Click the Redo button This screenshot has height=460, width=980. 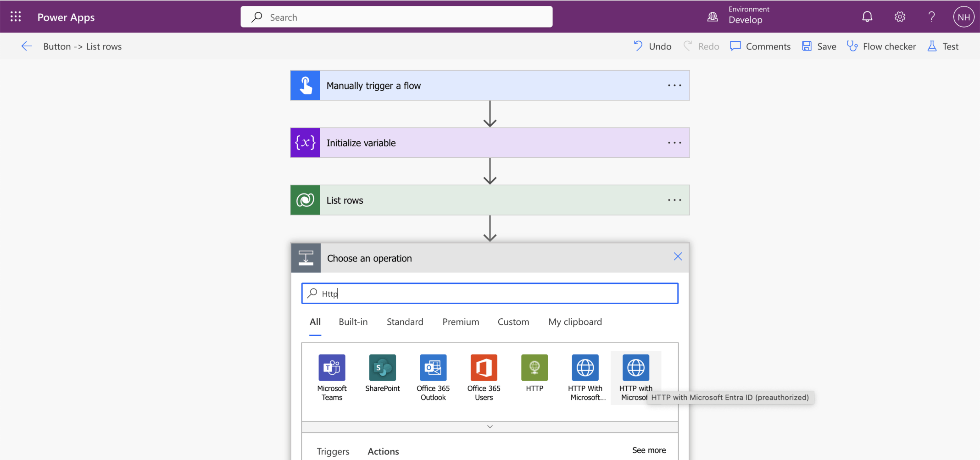point(701,46)
